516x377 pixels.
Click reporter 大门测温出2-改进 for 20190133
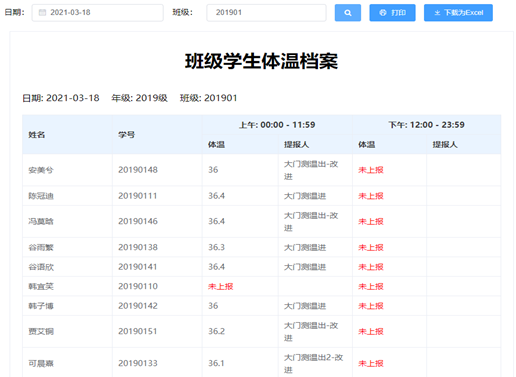[x=313, y=364]
